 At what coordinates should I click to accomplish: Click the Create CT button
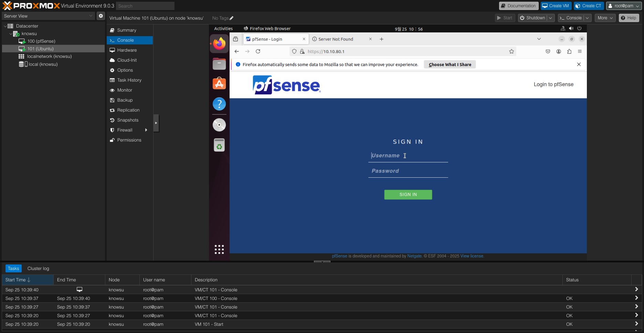coord(589,6)
